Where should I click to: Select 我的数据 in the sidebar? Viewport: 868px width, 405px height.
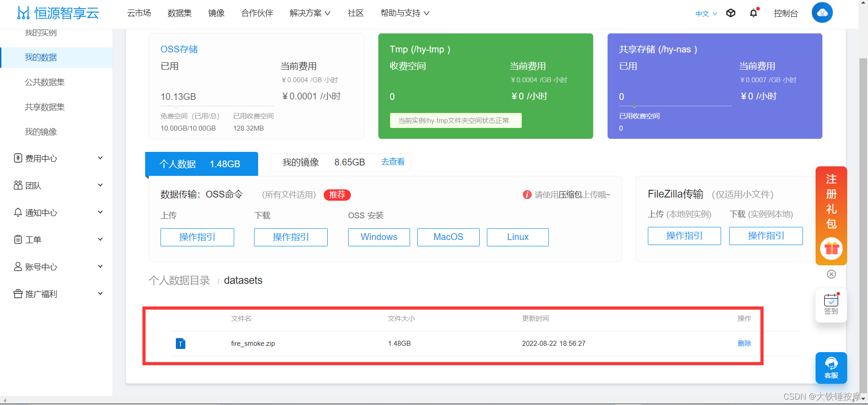(57, 57)
